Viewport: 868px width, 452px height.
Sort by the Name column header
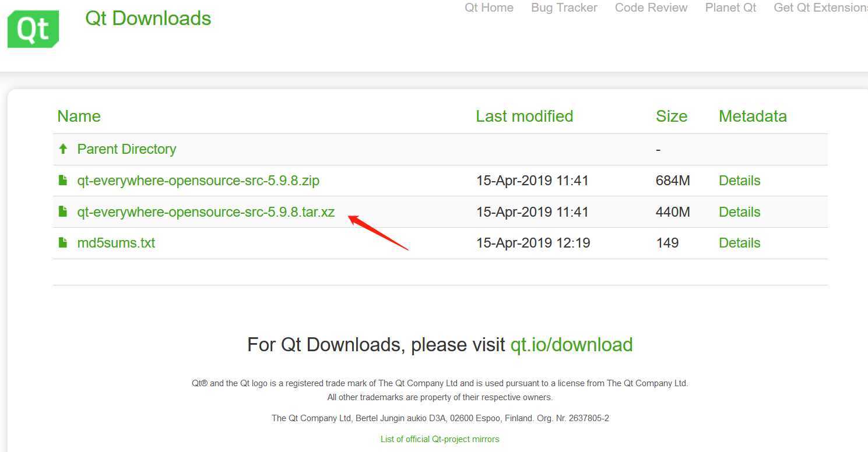click(x=79, y=116)
